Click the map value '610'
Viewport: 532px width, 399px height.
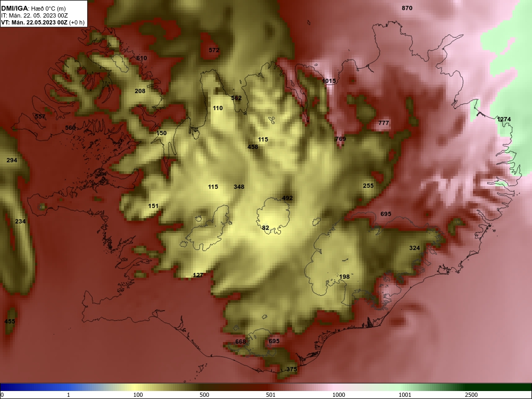142,58
